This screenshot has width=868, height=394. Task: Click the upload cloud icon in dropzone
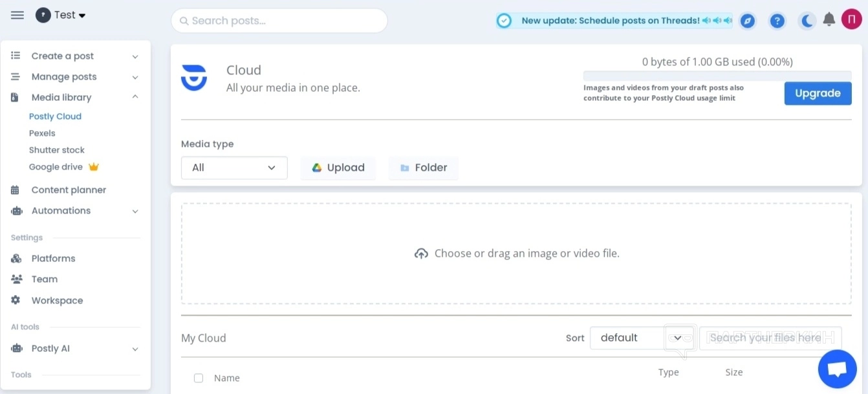tap(421, 254)
